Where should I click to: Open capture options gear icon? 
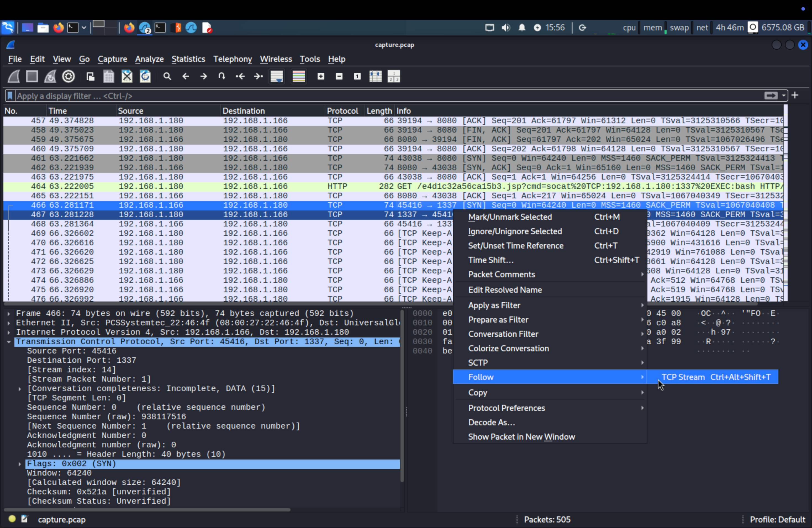point(68,76)
